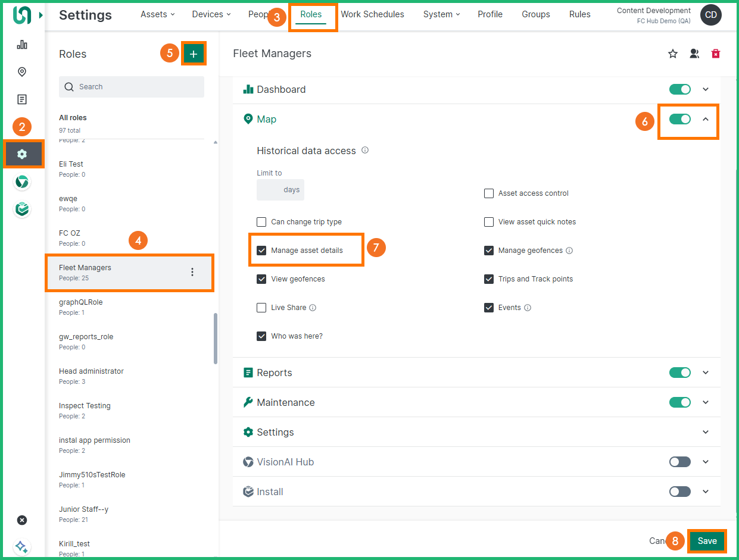Click the settings gear in left sidebar

(22, 154)
